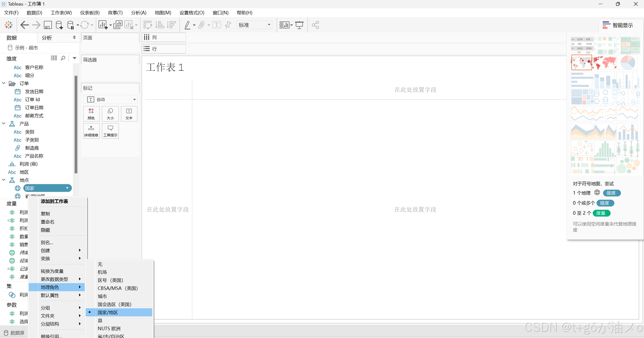This screenshot has height=338, width=644.
Task: Click the search magnifier in Dimensions pane
Action: pos(63,58)
